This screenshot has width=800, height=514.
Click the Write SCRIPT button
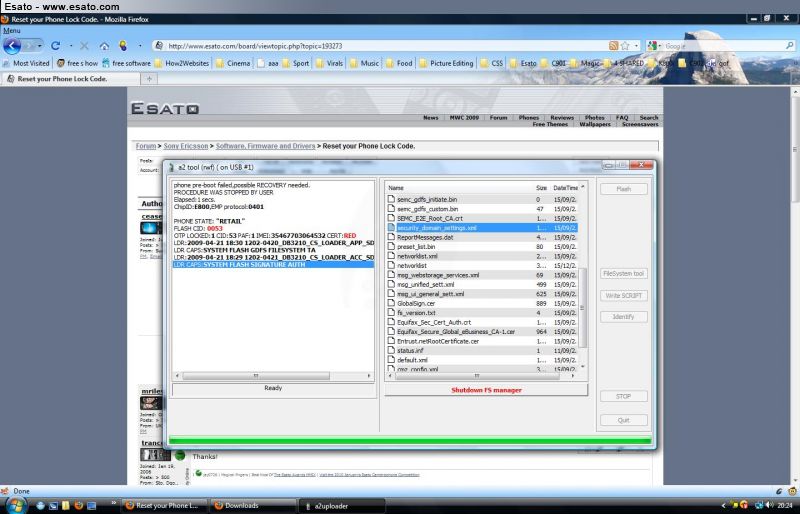[x=623, y=296]
